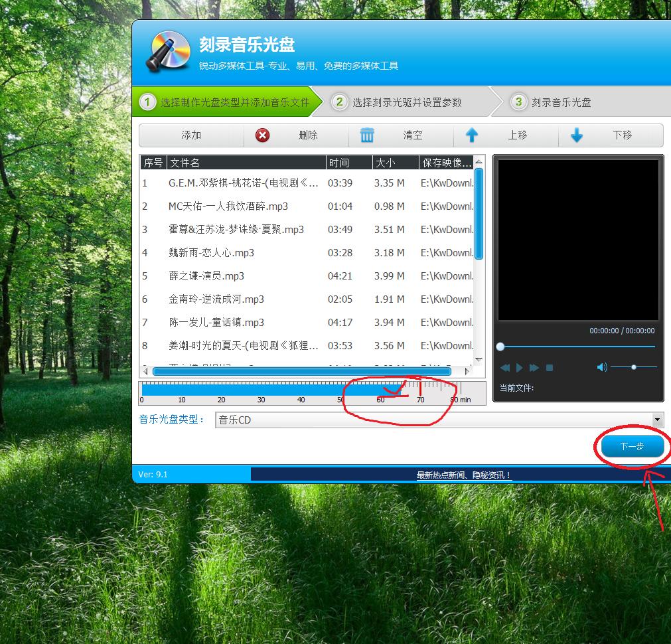
Task: Adjust the volume slider in the player
Action: pos(634,366)
